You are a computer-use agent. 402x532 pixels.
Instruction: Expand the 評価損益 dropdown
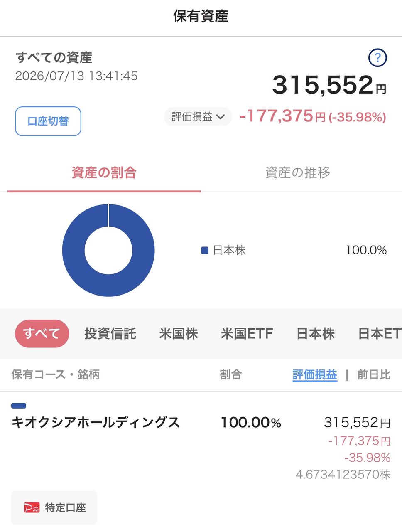tap(198, 117)
